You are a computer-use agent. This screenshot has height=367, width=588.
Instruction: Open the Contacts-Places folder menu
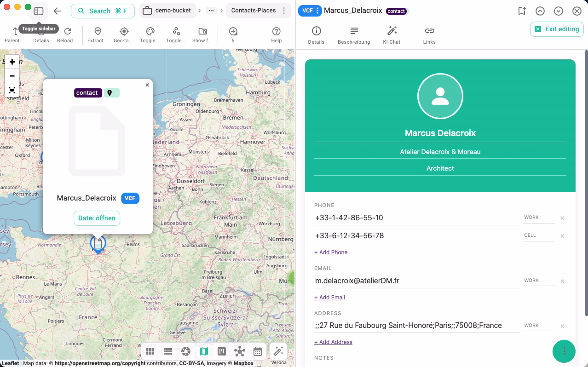(284, 11)
